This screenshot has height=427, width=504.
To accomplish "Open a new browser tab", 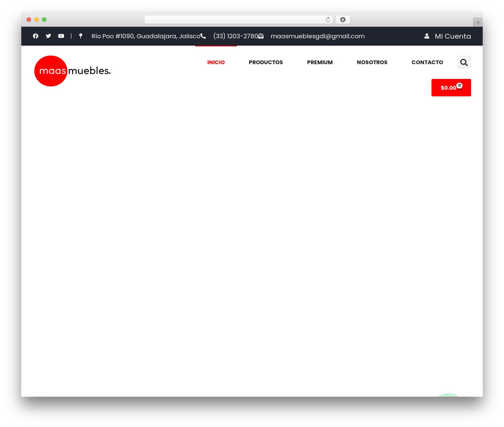I will click(x=478, y=22).
